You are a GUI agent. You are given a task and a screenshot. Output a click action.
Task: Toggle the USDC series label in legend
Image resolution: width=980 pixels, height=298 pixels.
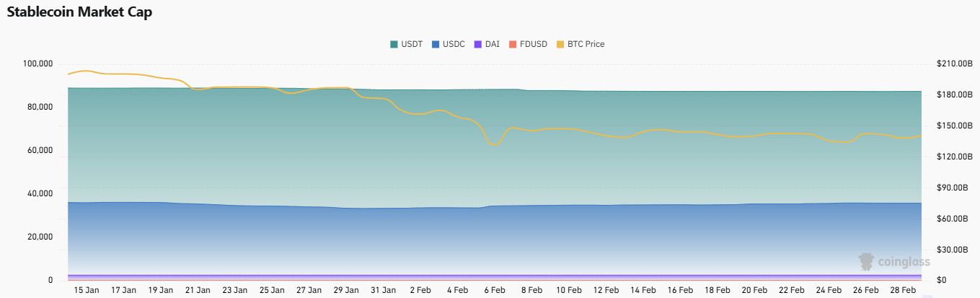(x=454, y=44)
